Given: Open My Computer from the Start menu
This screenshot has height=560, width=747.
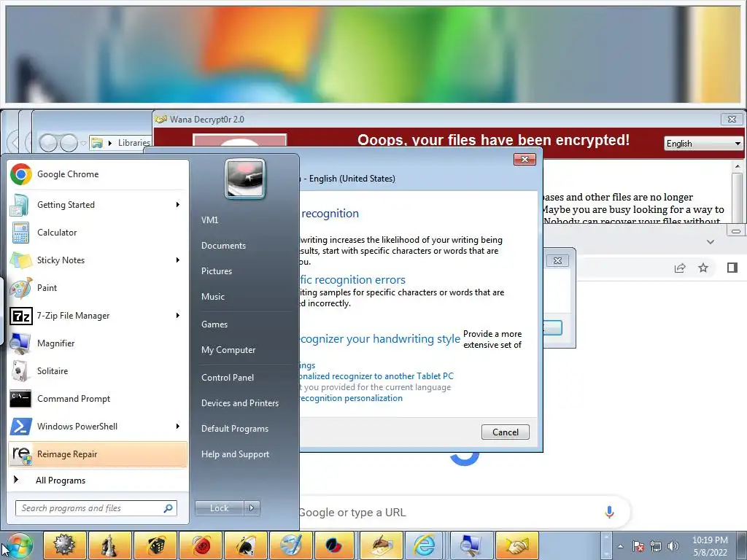Looking at the screenshot, I should [x=228, y=350].
